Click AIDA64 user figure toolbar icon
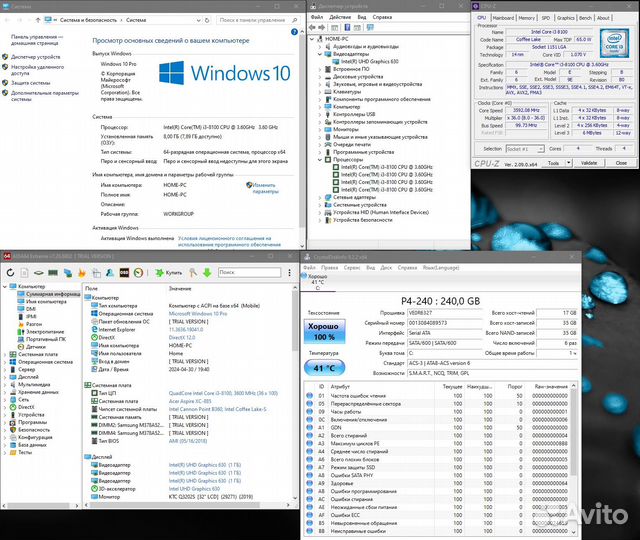The width and height of the screenshot is (640, 540). pos(110,272)
